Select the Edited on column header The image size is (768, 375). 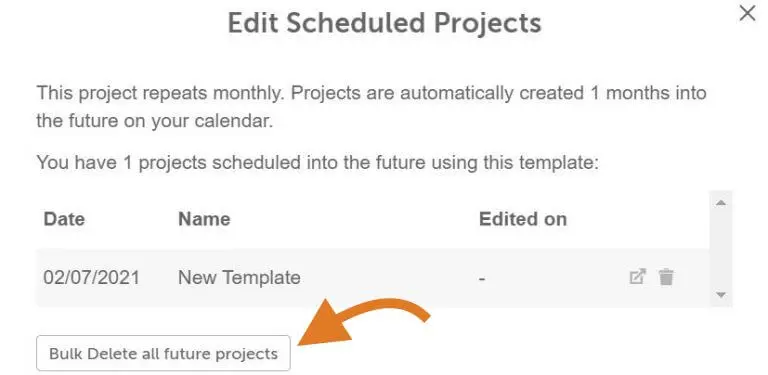(523, 219)
